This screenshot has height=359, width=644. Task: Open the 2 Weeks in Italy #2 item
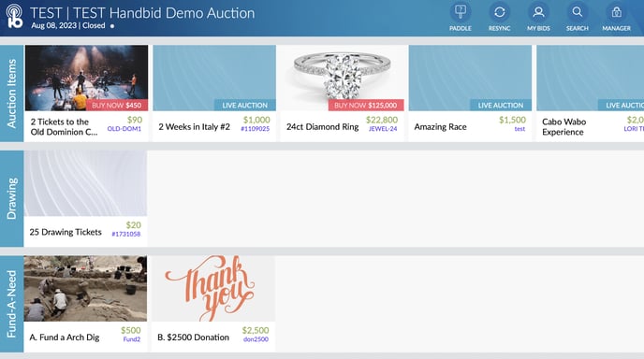coord(214,93)
